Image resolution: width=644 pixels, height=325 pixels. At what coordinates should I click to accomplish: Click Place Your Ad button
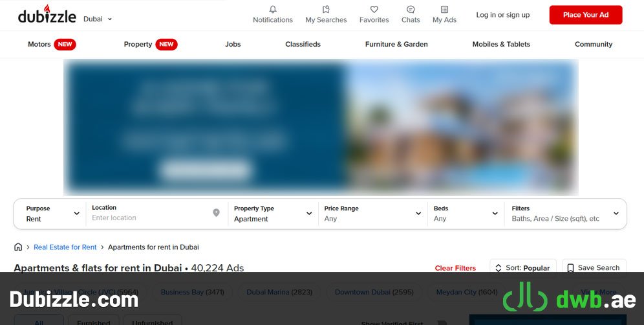point(586,15)
